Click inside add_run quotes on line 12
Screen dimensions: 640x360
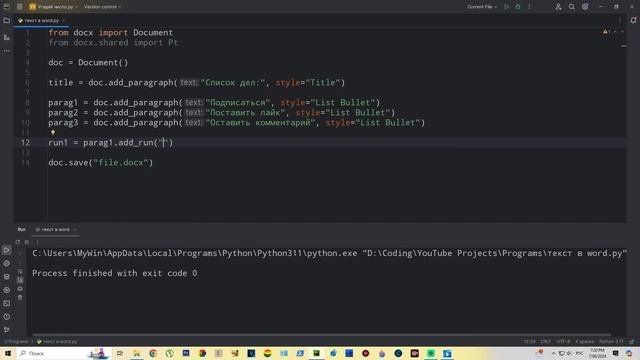pyautogui.click(x=163, y=142)
